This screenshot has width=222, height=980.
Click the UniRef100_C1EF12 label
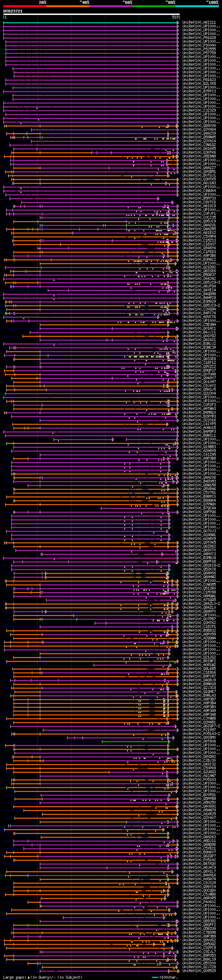pos(199,363)
